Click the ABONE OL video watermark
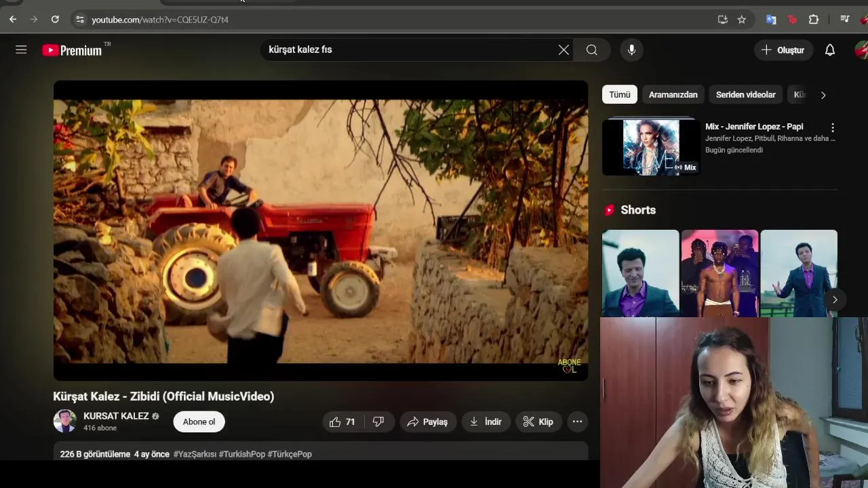The image size is (868, 488). [x=569, y=366]
